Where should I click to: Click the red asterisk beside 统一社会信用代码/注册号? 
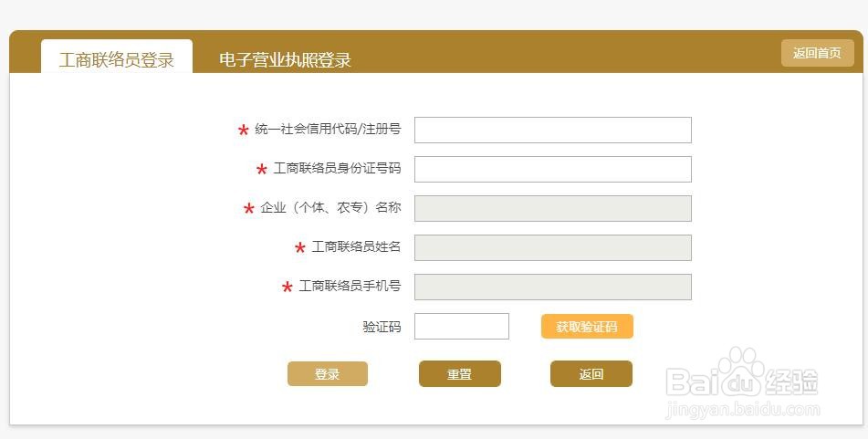click(x=244, y=131)
